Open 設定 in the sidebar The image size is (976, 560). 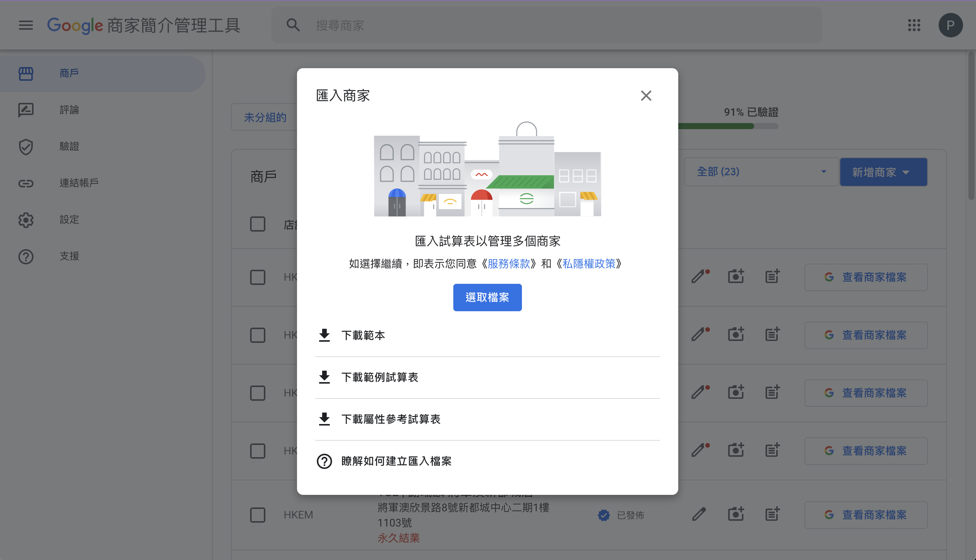(103, 220)
